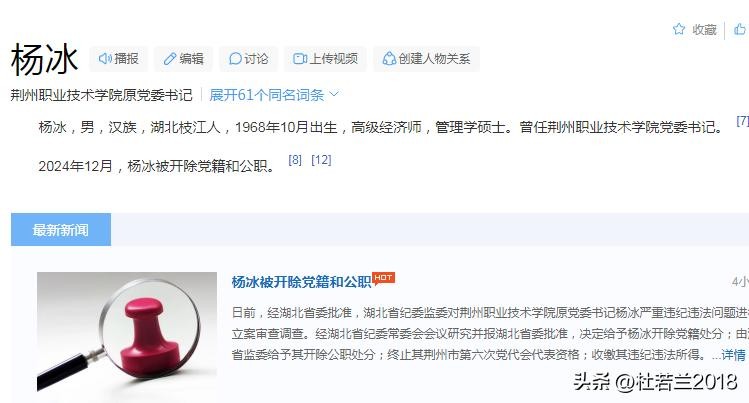This screenshot has height=403, width=749.
Task: Click the star 收藏 icon
Action: [x=679, y=29]
